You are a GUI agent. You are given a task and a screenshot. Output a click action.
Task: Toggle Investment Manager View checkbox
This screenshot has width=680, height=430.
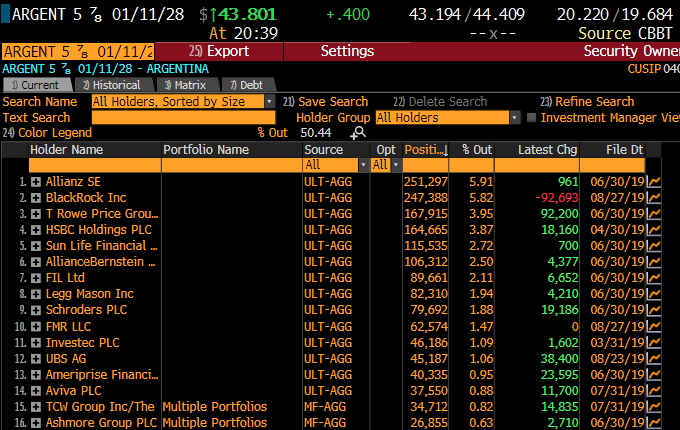pos(531,117)
